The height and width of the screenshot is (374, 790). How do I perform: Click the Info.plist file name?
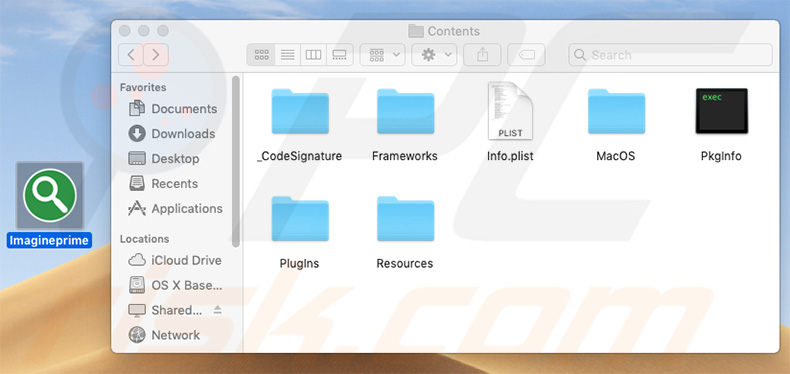pyautogui.click(x=510, y=156)
